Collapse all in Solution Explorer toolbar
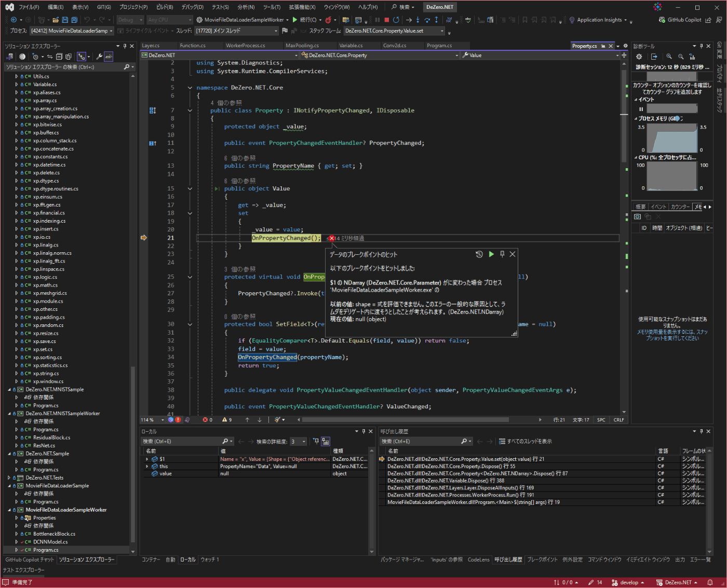The image size is (727, 588). (x=59, y=57)
